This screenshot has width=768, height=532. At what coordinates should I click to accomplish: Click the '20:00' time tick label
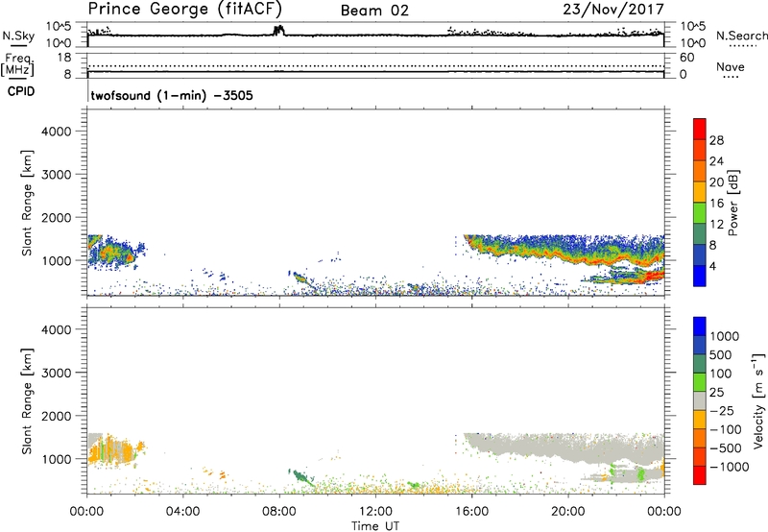point(567,512)
